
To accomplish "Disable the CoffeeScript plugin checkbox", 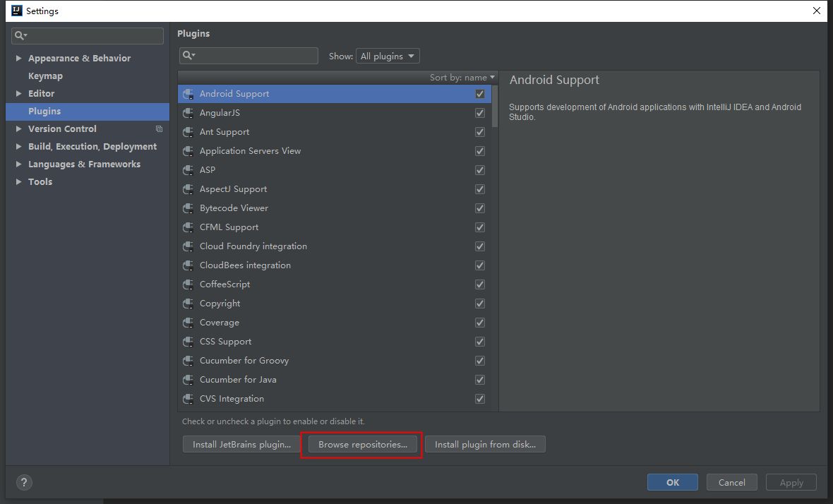I will pyautogui.click(x=480, y=284).
